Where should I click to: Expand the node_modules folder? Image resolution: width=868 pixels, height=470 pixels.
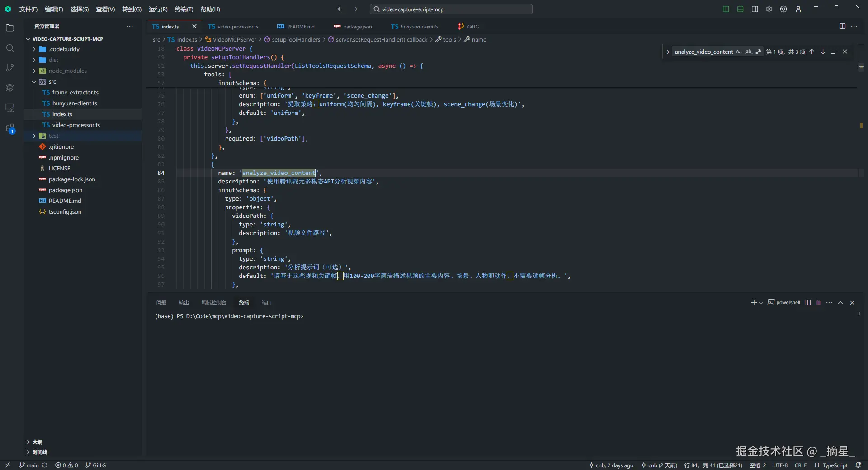34,70
